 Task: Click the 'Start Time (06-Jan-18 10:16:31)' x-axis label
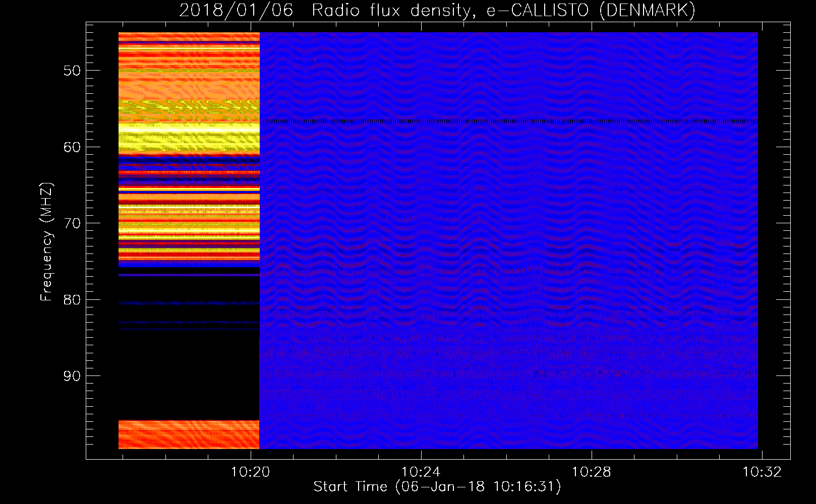click(x=437, y=487)
